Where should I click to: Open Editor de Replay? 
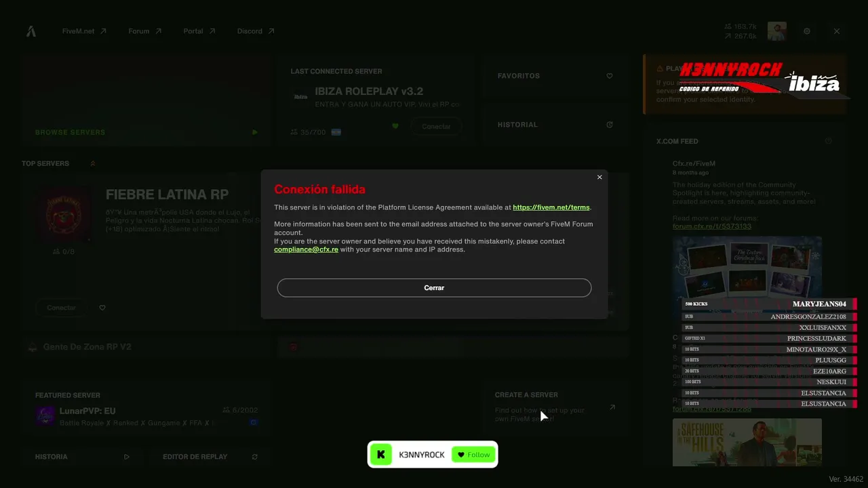[x=210, y=457]
